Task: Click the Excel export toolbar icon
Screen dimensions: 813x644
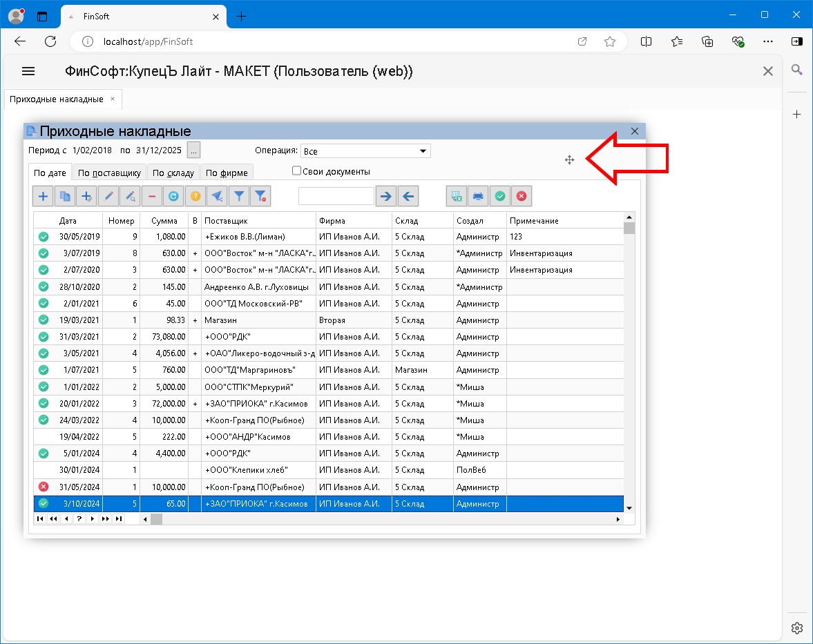Action: [x=456, y=197]
